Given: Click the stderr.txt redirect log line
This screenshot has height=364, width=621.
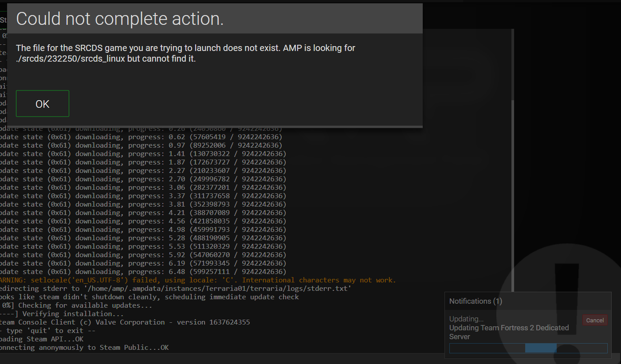Looking at the screenshot, I should click(176, 289).
